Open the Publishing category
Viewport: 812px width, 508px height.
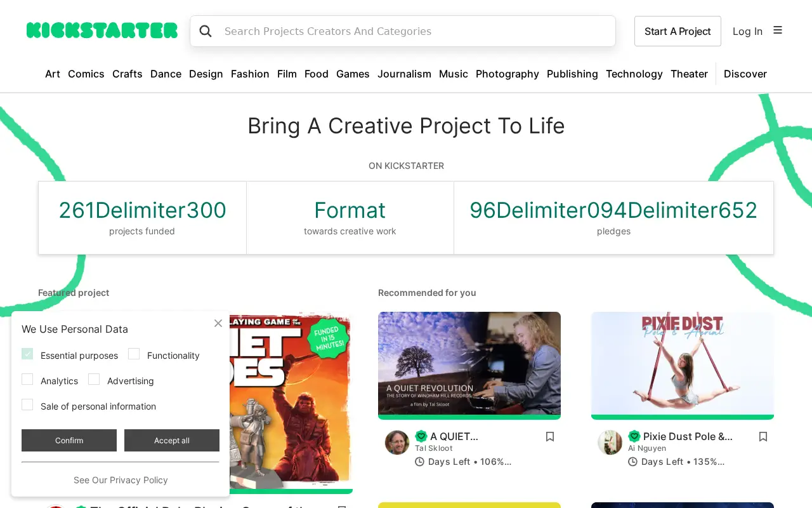coord(572,74)
